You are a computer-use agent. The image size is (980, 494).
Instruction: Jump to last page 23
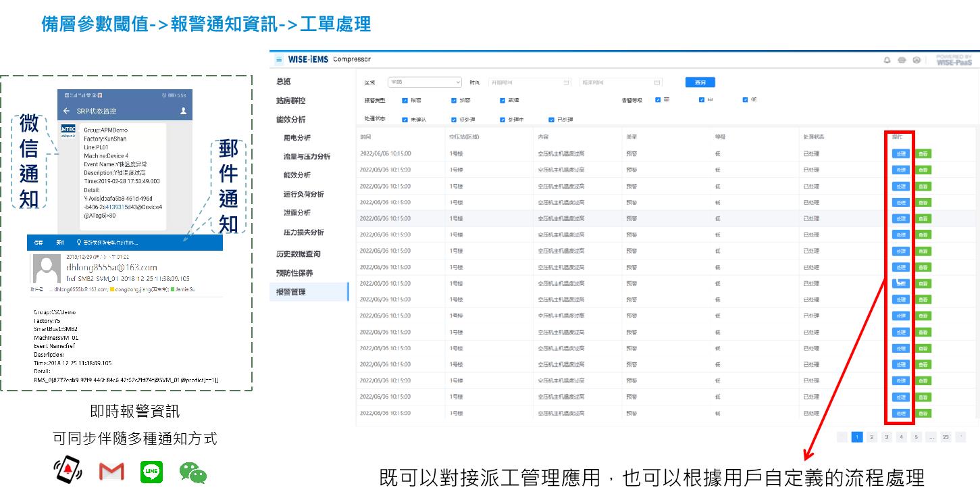point(946,437)
